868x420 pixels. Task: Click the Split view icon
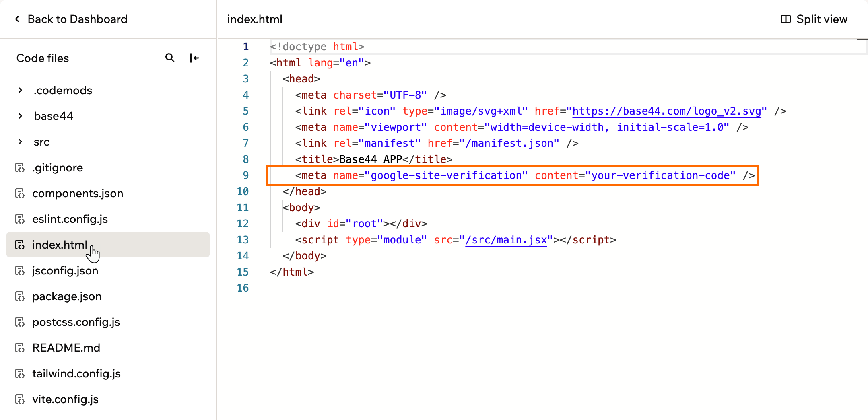786,19
